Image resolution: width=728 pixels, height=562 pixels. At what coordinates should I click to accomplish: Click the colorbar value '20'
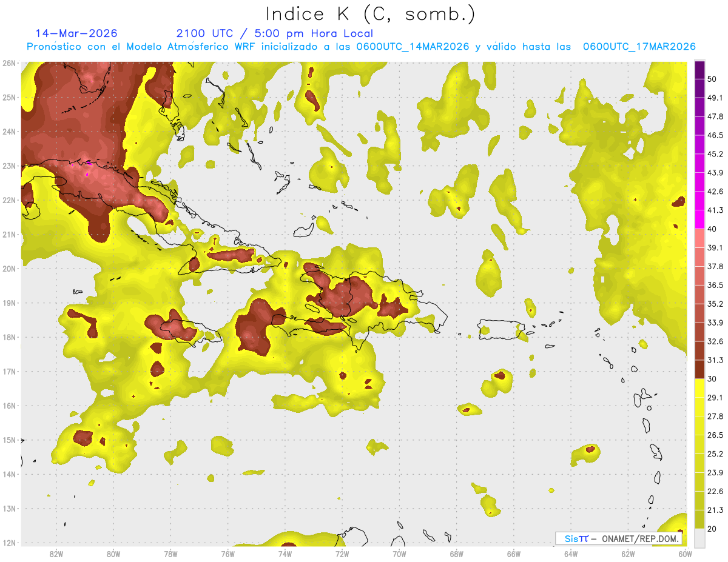click(712, 529)
